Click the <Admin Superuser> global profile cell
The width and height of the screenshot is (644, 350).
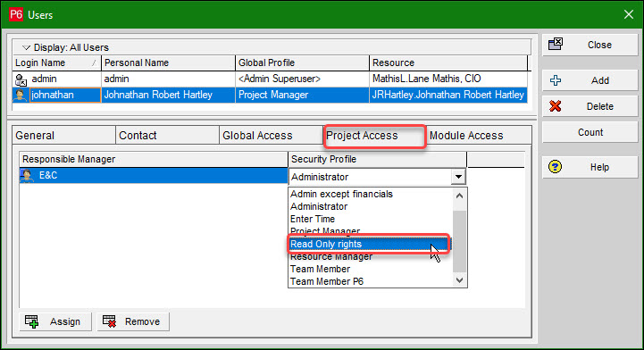coord(302,79)
